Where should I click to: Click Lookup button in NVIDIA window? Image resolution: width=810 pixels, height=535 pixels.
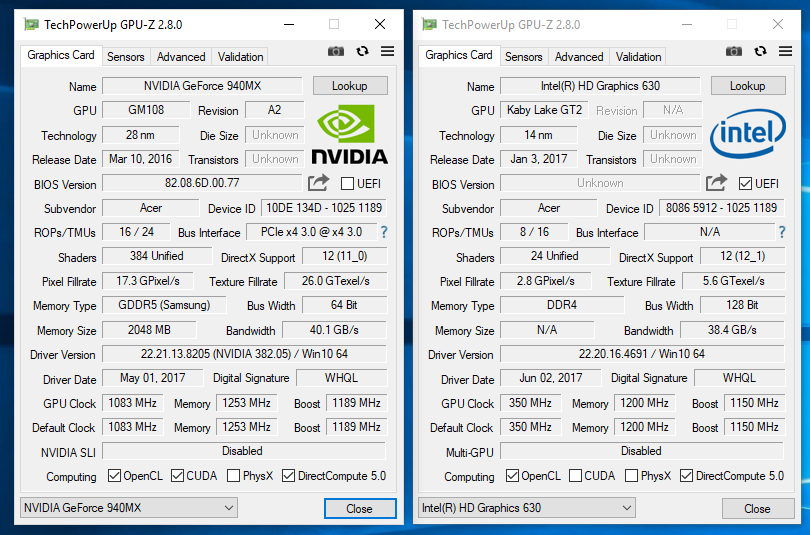350,86
